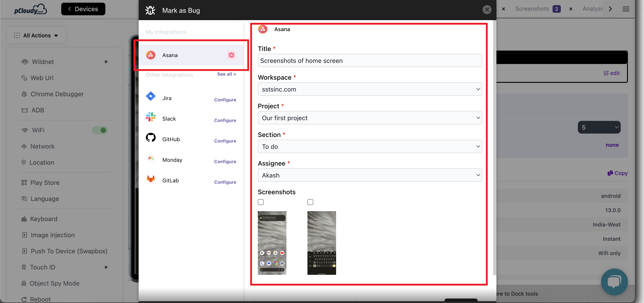Screen dimensions: 644x303
Task: Click the GitLab fox icon
Action: 150,179
